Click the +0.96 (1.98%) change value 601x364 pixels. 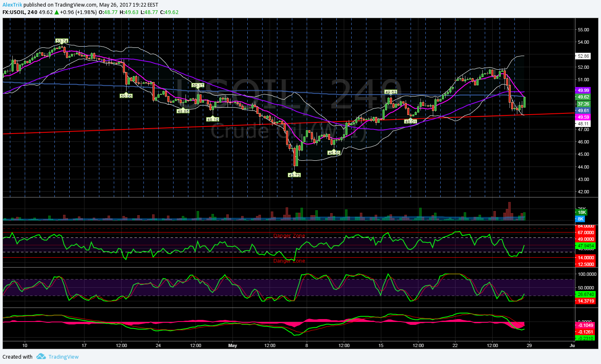click(78, 12)
